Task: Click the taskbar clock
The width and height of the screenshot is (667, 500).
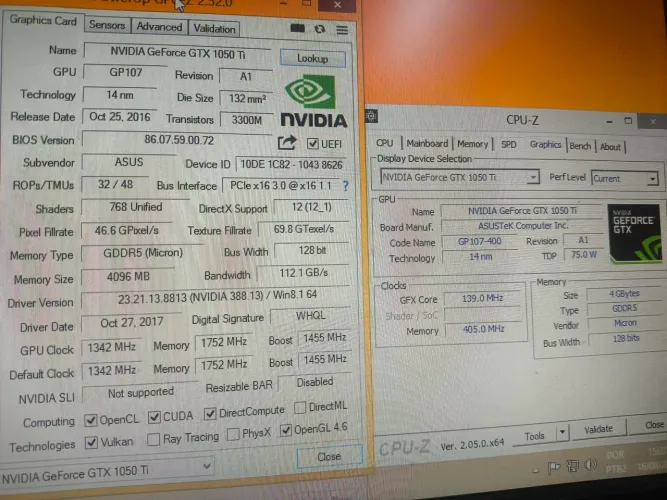Action: click(x=651, y=460)
